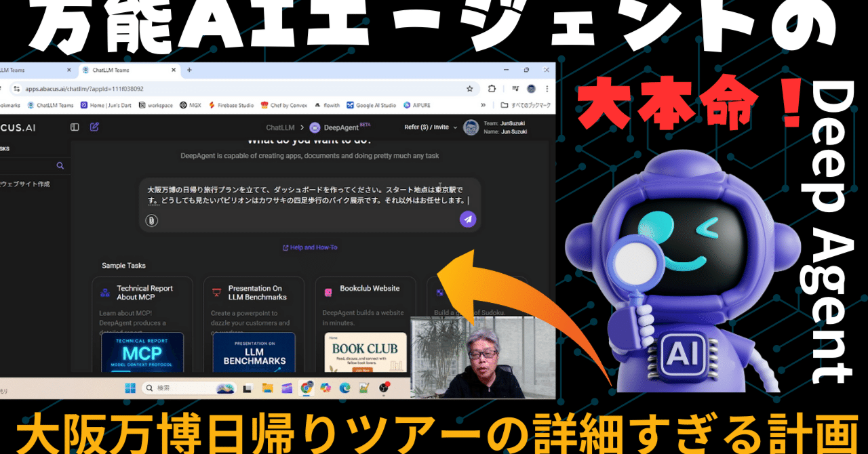
Task: Toggle the sidebar using the panel icon
Action: pyautogui.click(x=75, y=127)
